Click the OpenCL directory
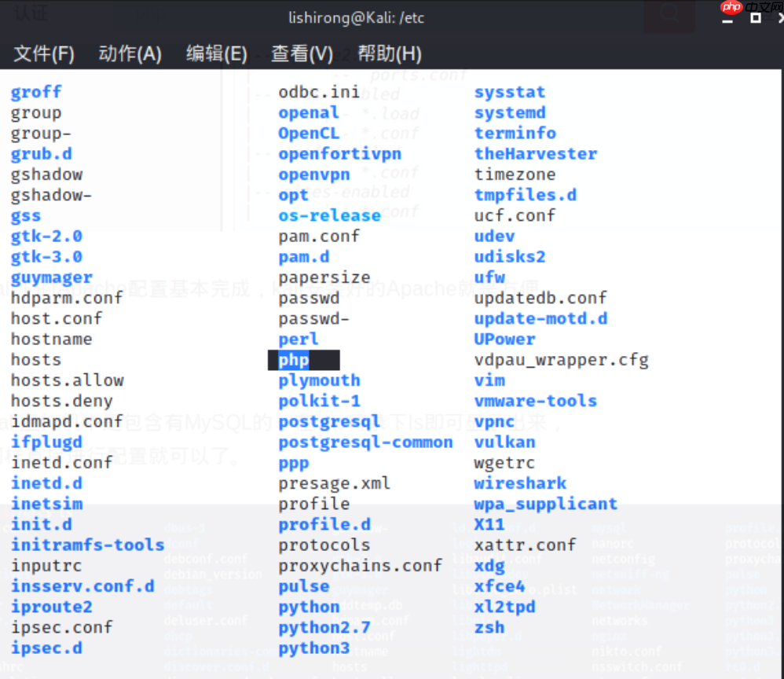784x679 pixels. (x=309, y=134)
